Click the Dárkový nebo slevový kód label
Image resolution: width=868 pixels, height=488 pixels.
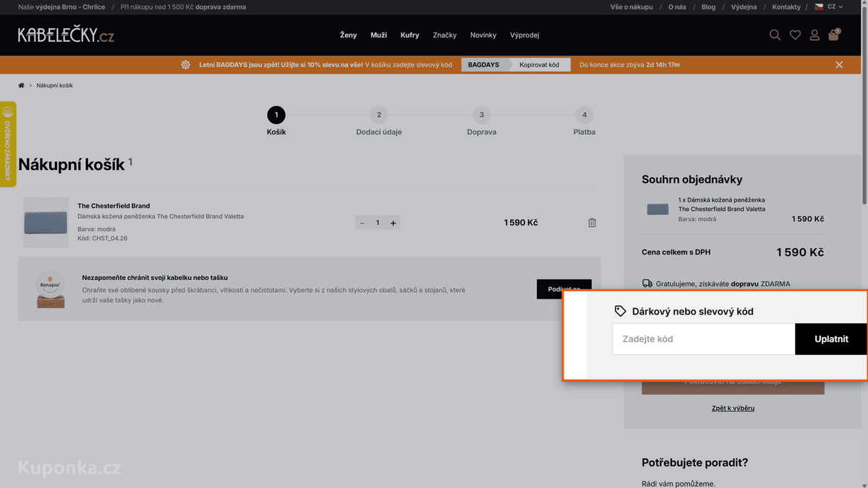point(693,311)
